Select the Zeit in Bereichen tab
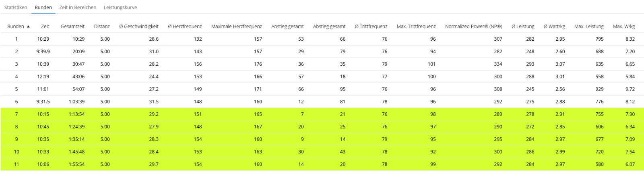This screenshot has height=174, width=644. (78, 7)
